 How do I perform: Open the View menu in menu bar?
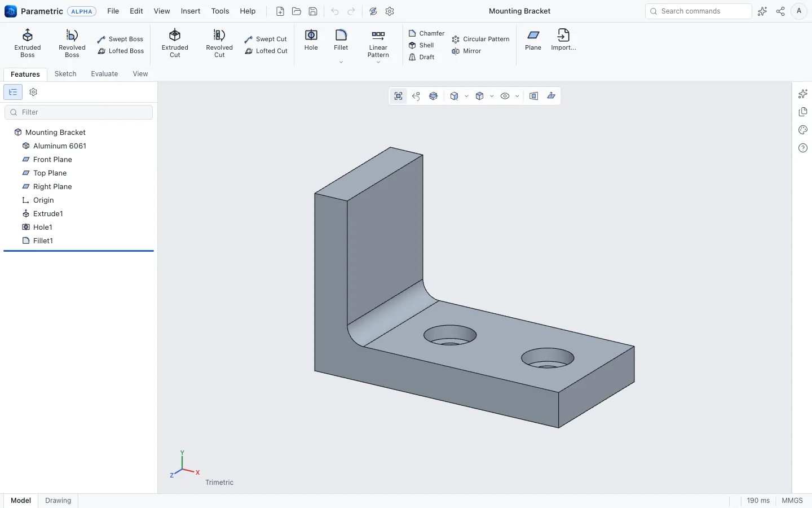point(162,11)
